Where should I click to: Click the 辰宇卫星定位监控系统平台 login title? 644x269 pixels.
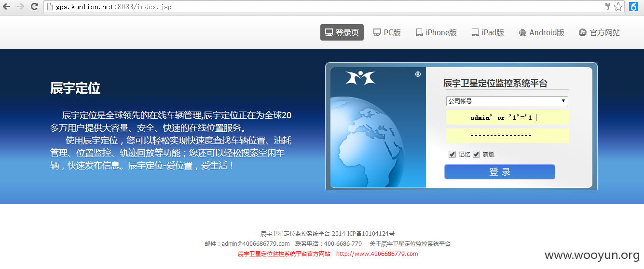(495, 83)
